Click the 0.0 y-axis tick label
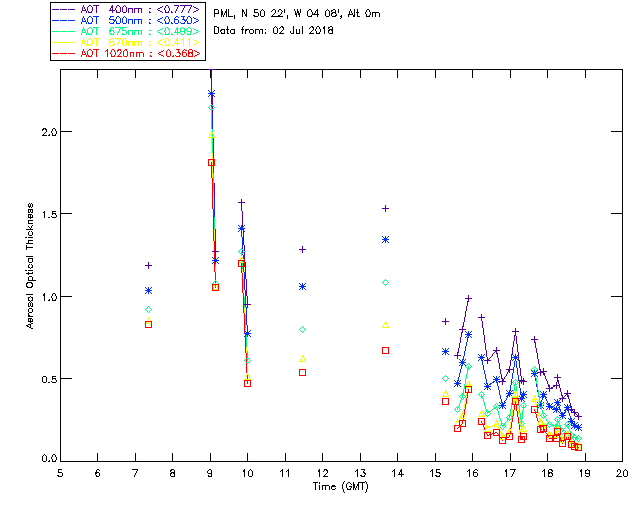 (49, 459)
